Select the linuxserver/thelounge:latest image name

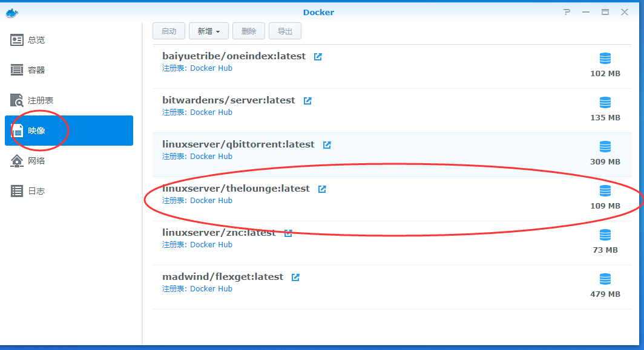(x=236, y=189)
